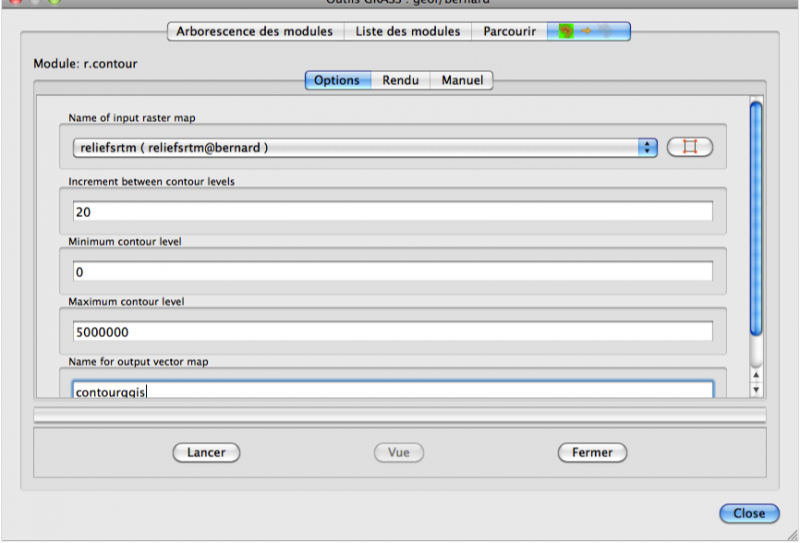800x543 pixels.
Task: Click the scroll up arrow in options panel
Action: [756, 374]
